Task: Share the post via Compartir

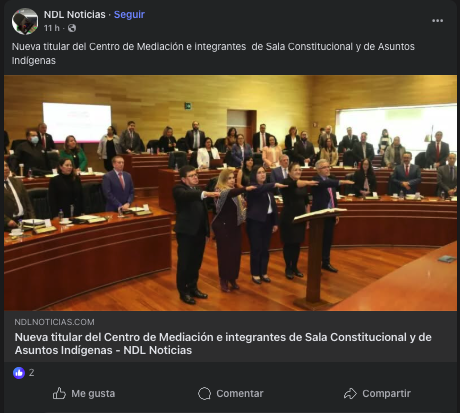Action: tap(377, 394)
